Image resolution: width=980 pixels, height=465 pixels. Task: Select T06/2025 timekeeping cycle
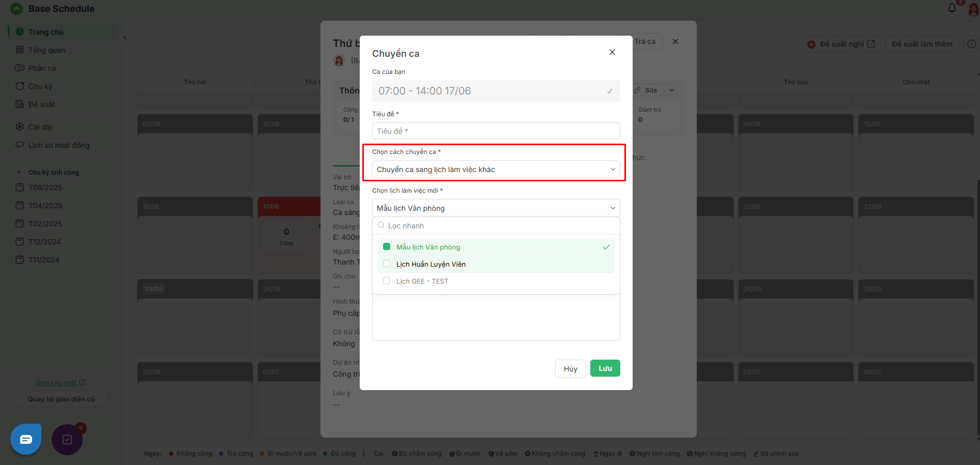[x=45, y=188]
